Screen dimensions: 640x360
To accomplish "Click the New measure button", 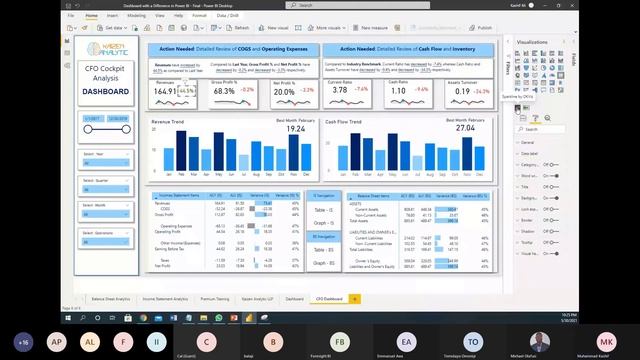I will tap(370, 28).
